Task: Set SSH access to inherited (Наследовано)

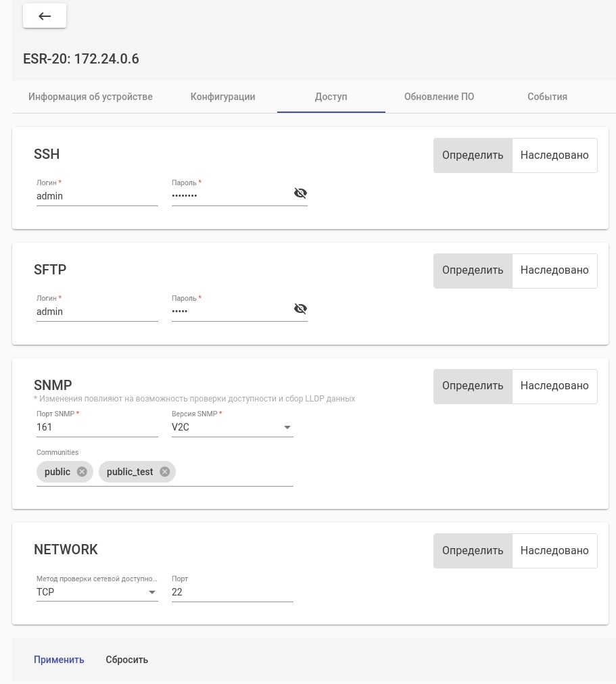Action: [x=554, y=155]
